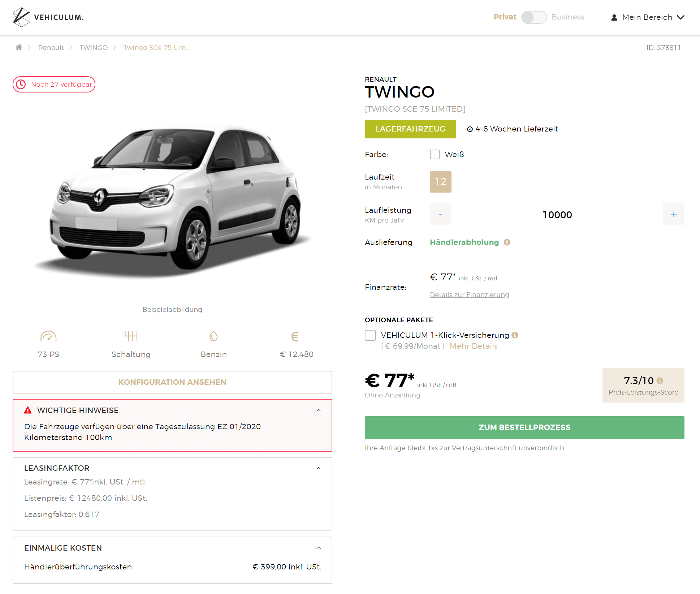Click the euro list price icon

tap(295, 336)
